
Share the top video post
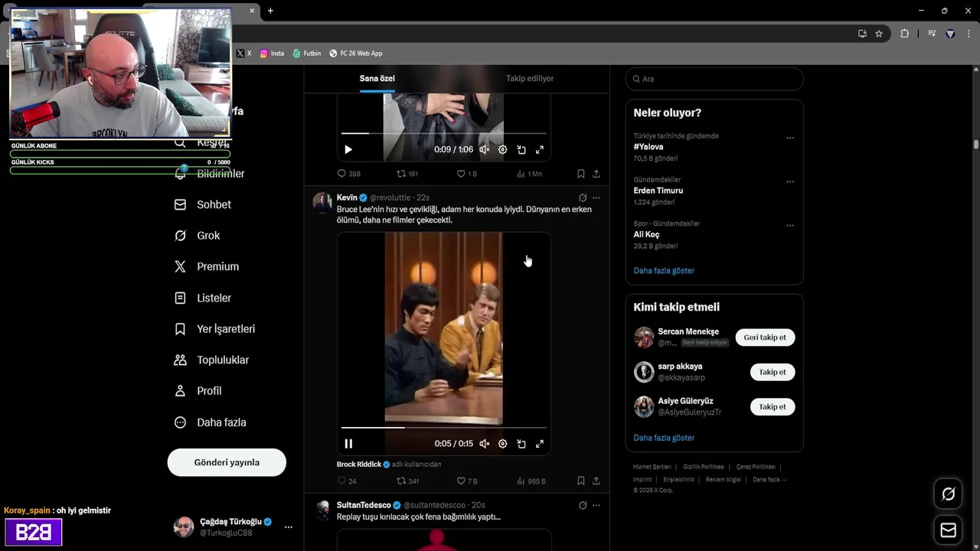(596, 174)
